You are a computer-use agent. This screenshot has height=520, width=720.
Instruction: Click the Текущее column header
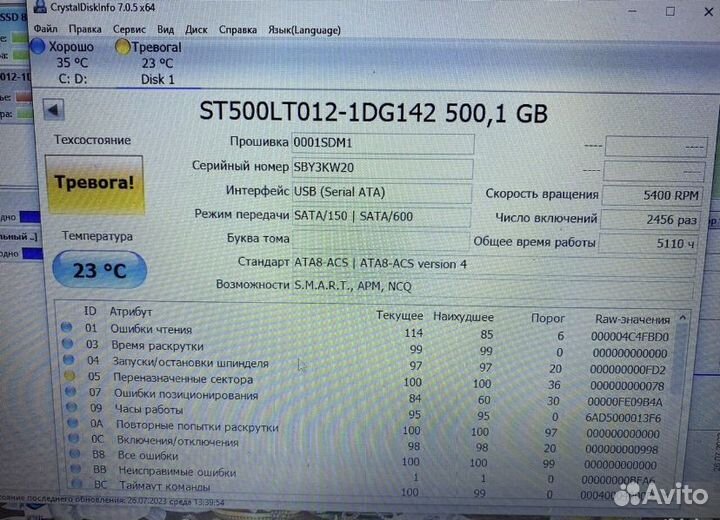399,316
